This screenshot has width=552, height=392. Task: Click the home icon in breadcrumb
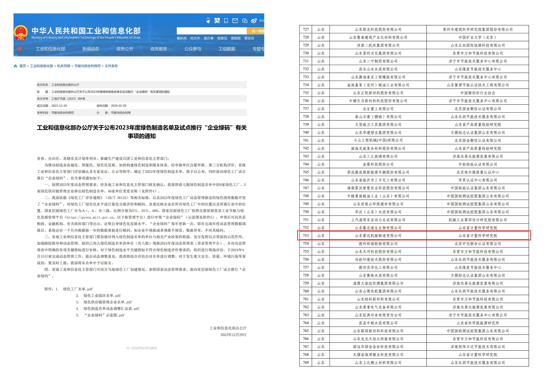[15, 66]
